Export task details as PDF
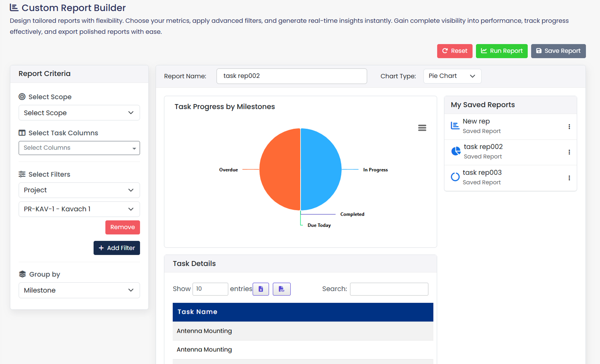The height and width of the screenshot is (364, 600). (x=282, y=289)
